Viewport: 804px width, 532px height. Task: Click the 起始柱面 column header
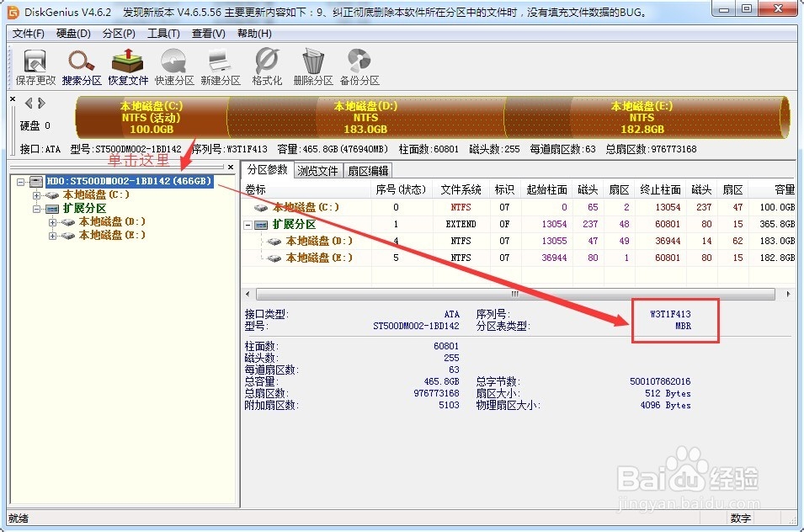click(x=546, y=189)
